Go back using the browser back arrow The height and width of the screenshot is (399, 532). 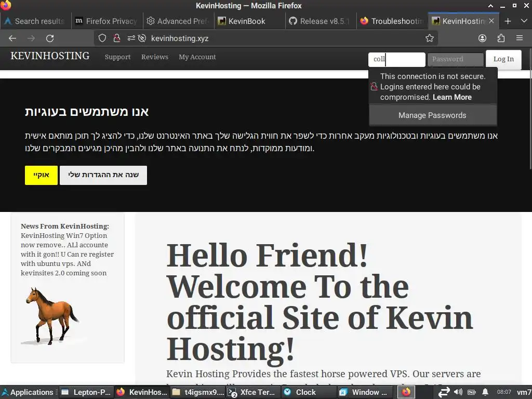click(12, 38)
